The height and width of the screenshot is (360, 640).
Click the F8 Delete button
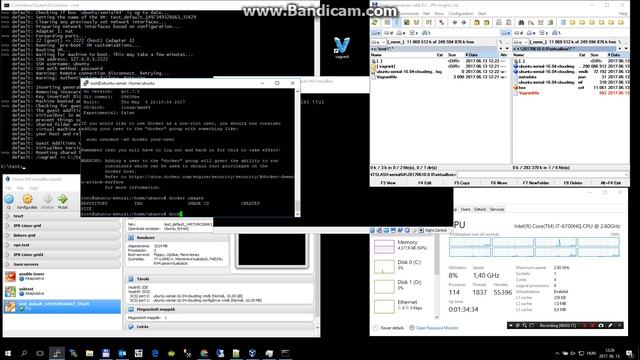pyautogui.click(x=573, y=183)
